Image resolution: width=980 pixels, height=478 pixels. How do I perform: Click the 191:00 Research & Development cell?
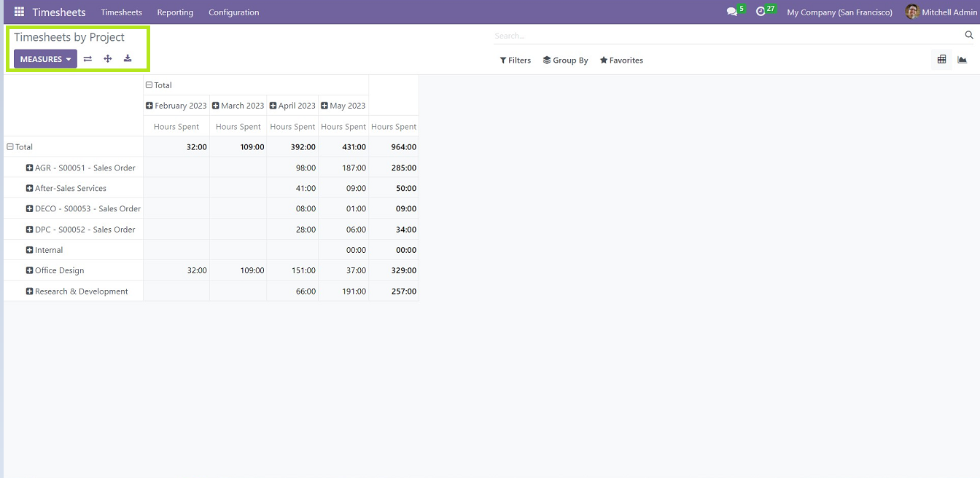click(343, 291)
